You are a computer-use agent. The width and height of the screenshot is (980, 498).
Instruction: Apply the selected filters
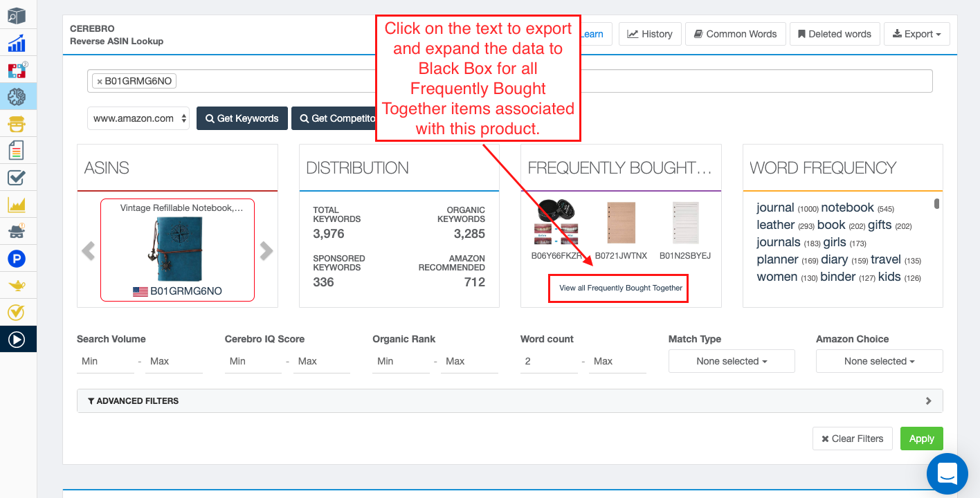pos(922,439)
